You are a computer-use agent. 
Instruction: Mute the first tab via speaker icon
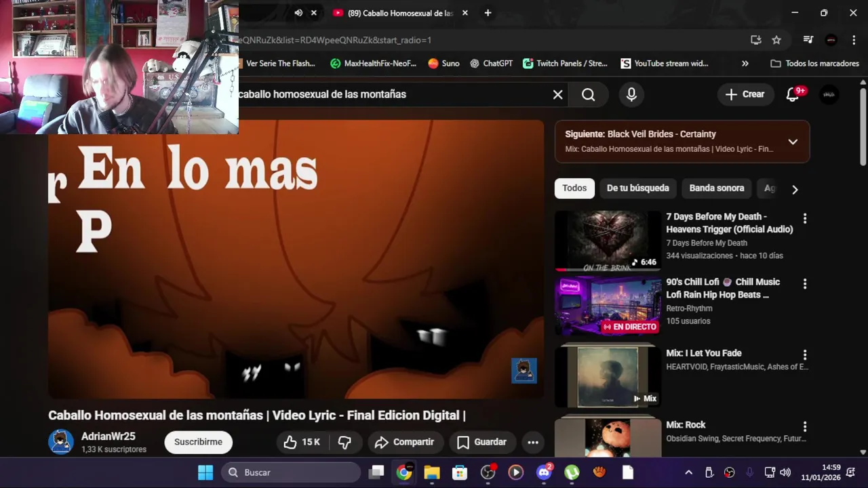298,13
